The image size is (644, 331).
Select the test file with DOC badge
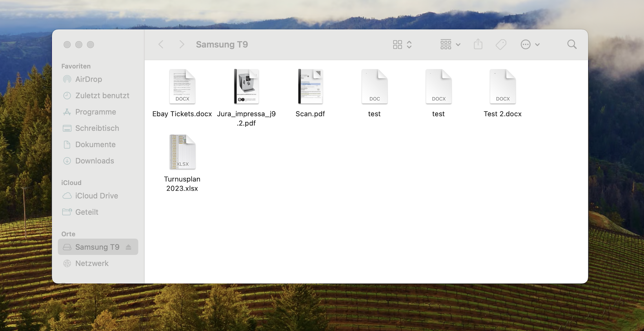(375, 93)
